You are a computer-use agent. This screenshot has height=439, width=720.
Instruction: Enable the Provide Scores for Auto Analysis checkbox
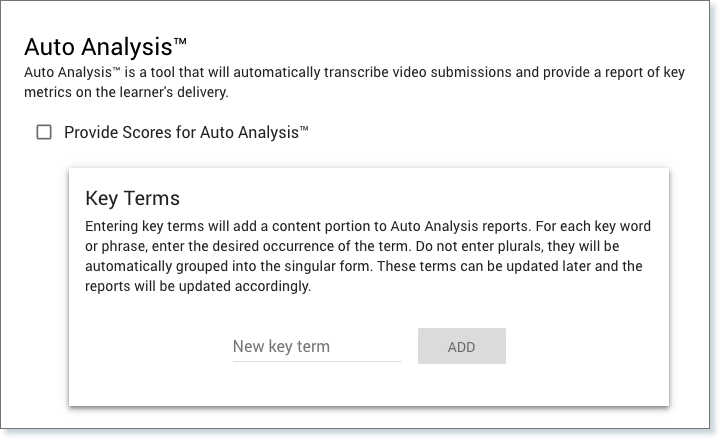pyautogui.click(x=44, y=132)
